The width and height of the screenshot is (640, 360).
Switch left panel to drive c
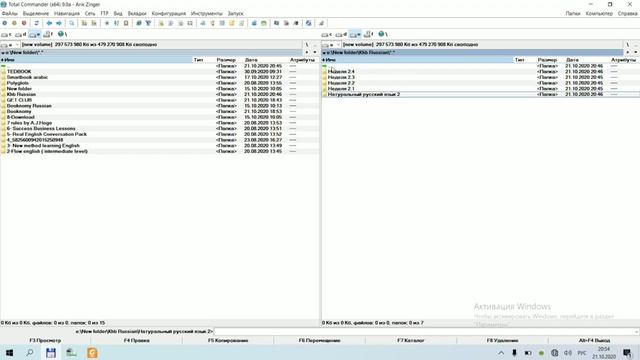pos(6,34)
